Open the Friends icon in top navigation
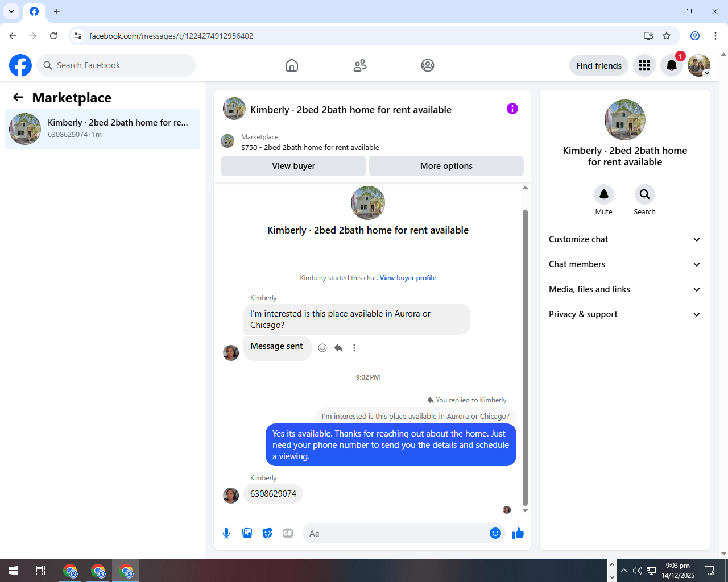 (360, 65)
